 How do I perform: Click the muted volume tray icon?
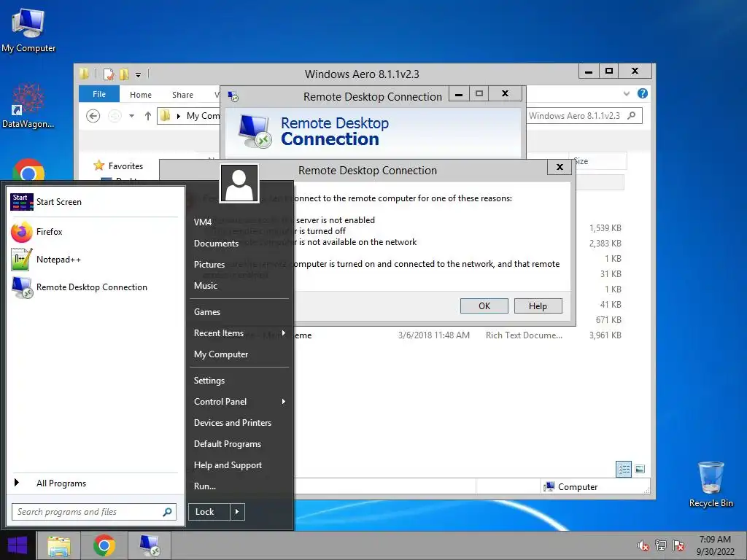[643, 545]
